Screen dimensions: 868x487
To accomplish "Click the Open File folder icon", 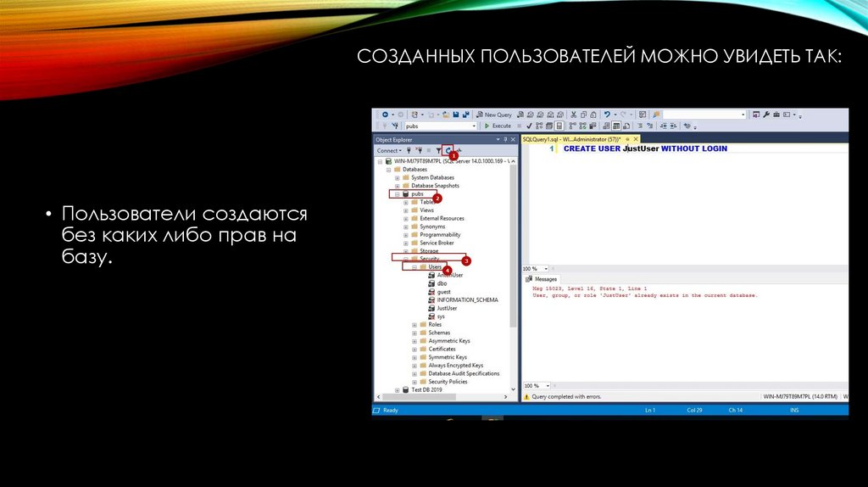I will coord(446,115).
